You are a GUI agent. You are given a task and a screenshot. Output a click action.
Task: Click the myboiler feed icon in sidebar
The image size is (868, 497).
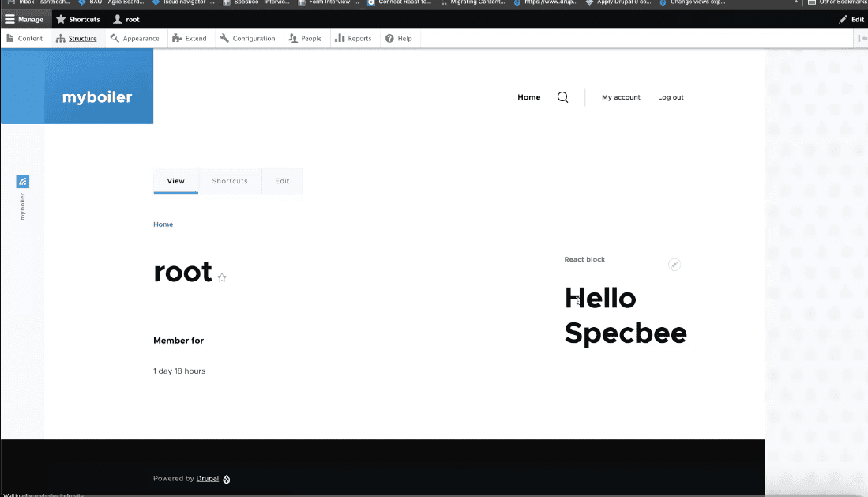pos(23,181)
